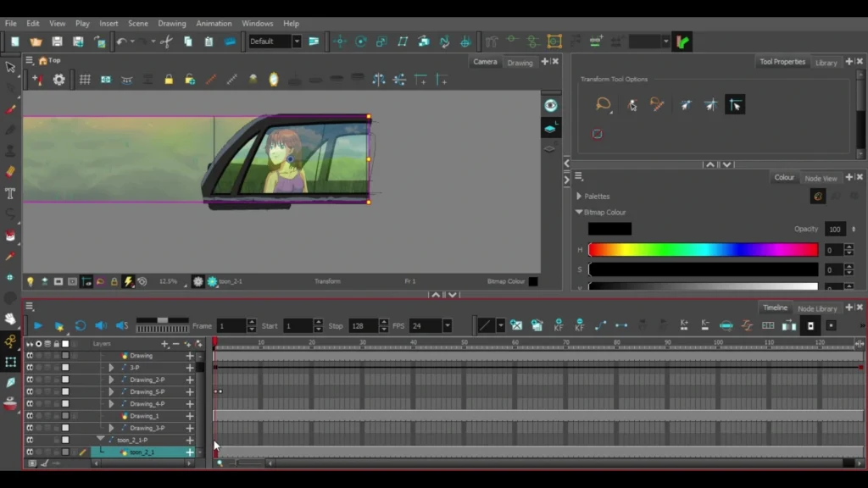Toggle loop playback in timeline

81,326
